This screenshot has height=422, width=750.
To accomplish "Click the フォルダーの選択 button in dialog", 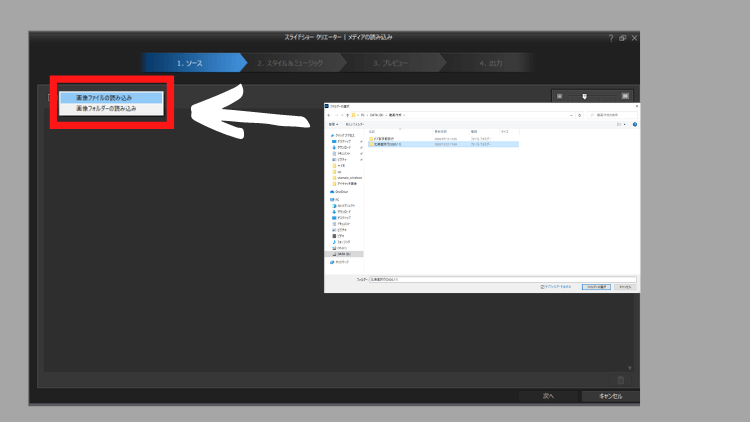I will click(596, 287).
